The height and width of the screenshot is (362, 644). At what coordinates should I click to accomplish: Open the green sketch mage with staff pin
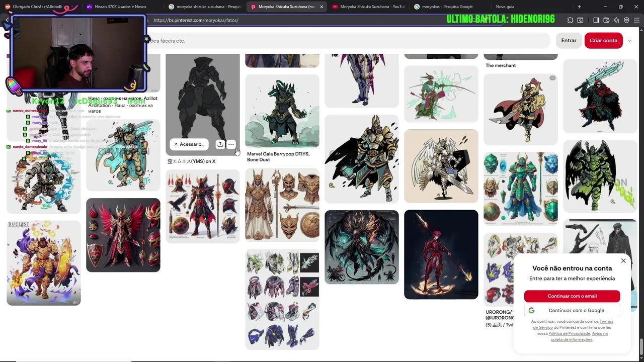441,94
